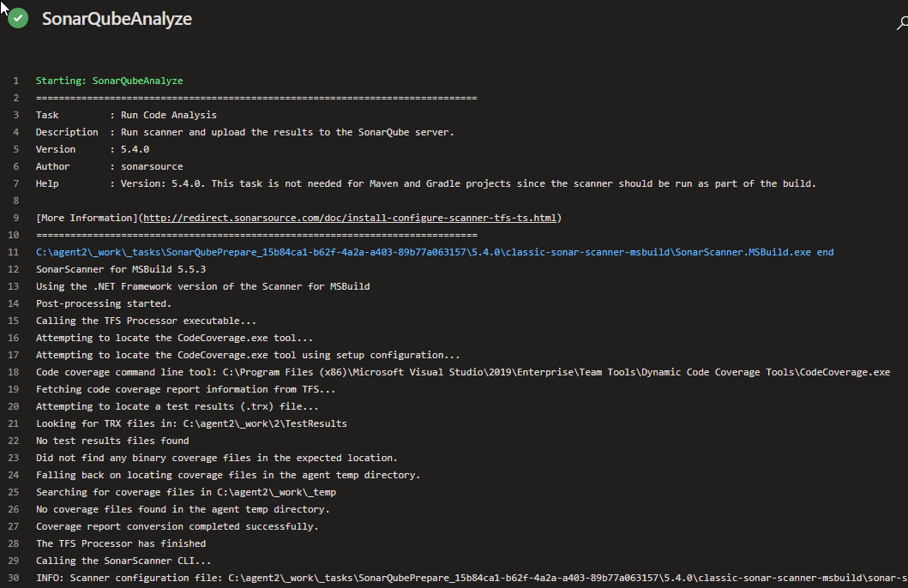Click the '[More Information]' label text

[87, 218]
